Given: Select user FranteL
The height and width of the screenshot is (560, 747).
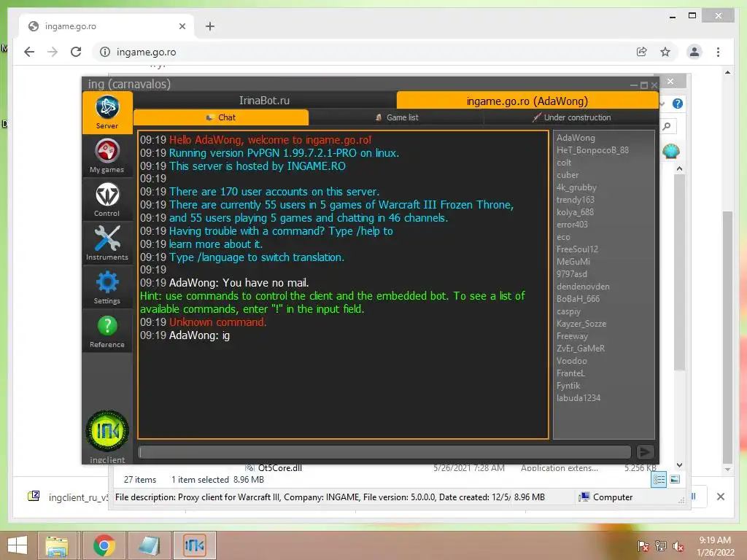Looking at the screenshot, I should coord(570,373).
